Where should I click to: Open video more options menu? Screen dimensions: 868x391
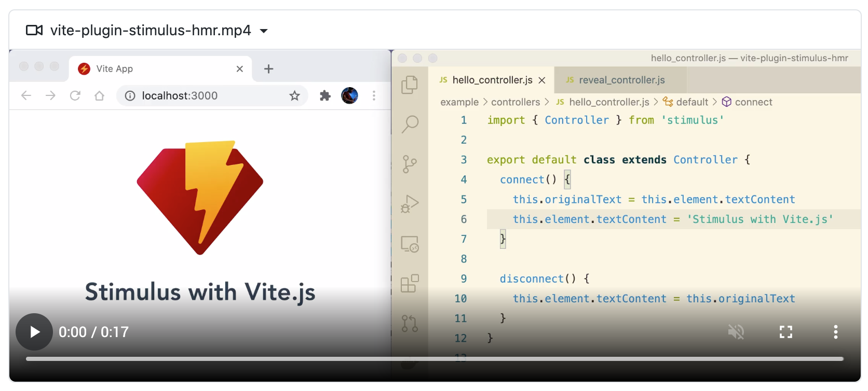pyautogui.click(x=835, y=332)
